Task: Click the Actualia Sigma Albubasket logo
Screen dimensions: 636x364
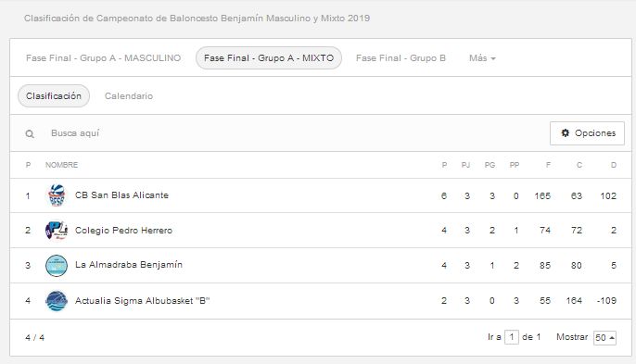Action: [57, 301]
